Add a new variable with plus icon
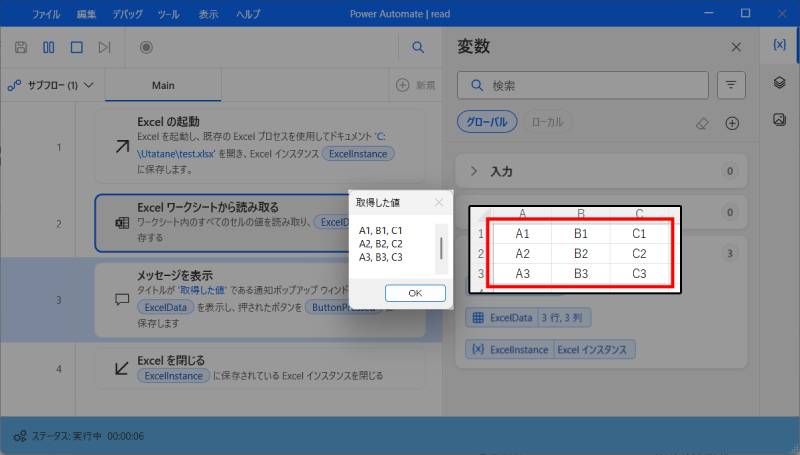Image resolution: width=800 pixels, height=455 pixels. coord(732,123)
